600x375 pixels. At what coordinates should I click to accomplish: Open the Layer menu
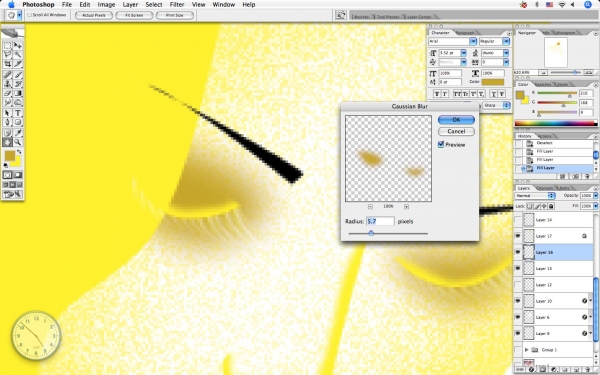tap(130, 5)
